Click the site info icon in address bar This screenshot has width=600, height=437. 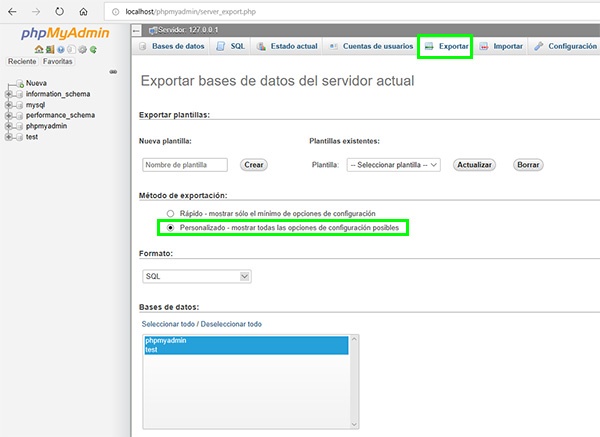(x=115, y=12)
